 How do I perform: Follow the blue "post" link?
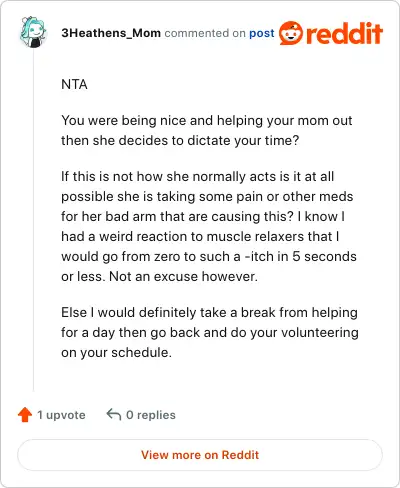(x=262, y=33)
